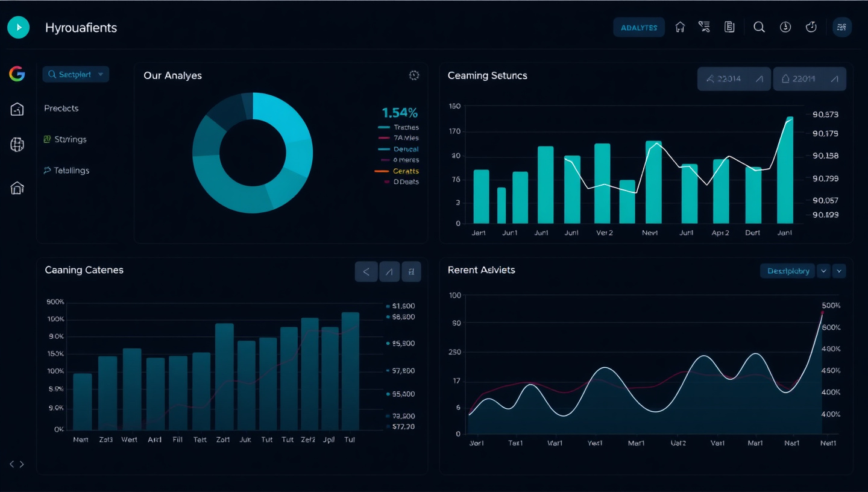Click the gear icon in Our Analyes panel

coord(414,75)
